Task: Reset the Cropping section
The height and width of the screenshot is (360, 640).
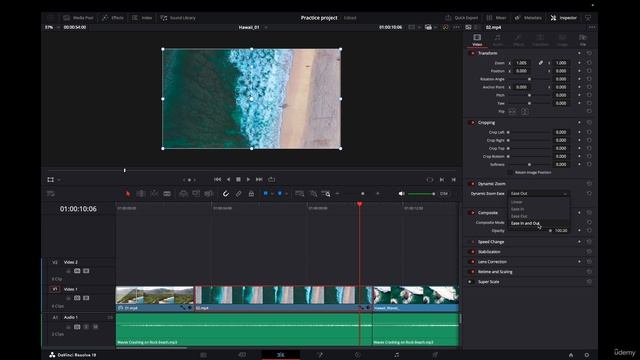Action: click(x=589, y=122)
